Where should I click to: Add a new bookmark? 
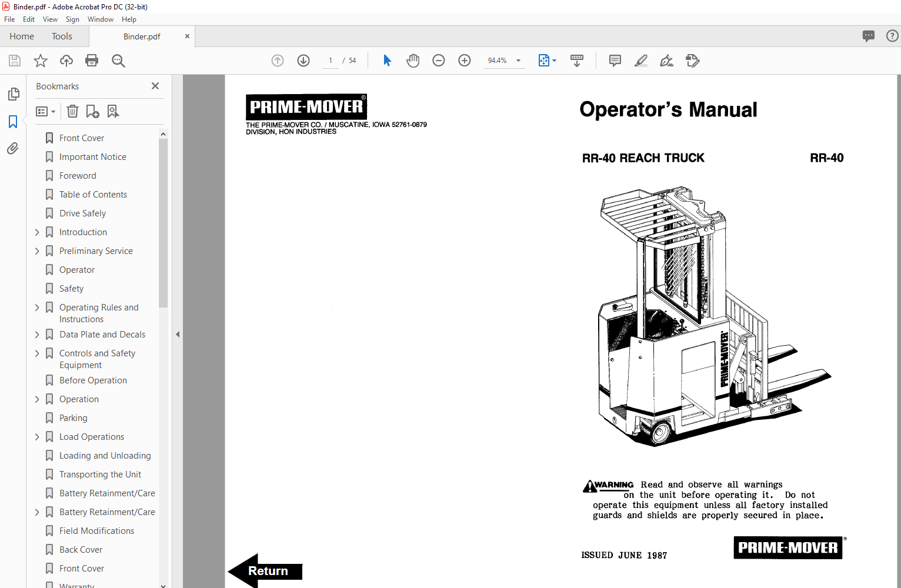coord(92,111)
